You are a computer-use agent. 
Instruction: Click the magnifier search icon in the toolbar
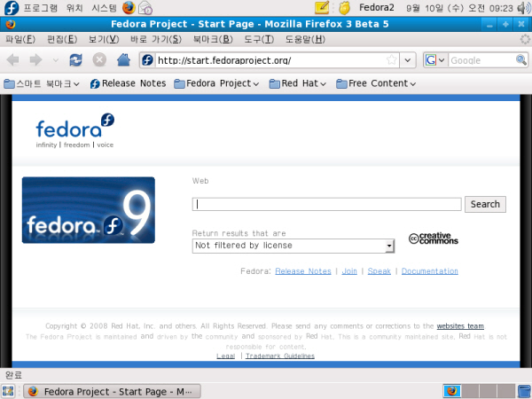tap(521, 60)
